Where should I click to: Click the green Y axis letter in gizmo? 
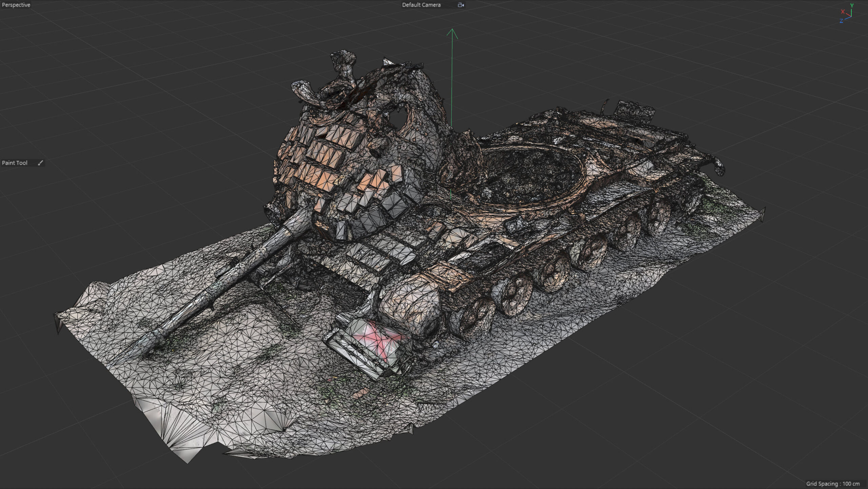[x=851, y=5]
